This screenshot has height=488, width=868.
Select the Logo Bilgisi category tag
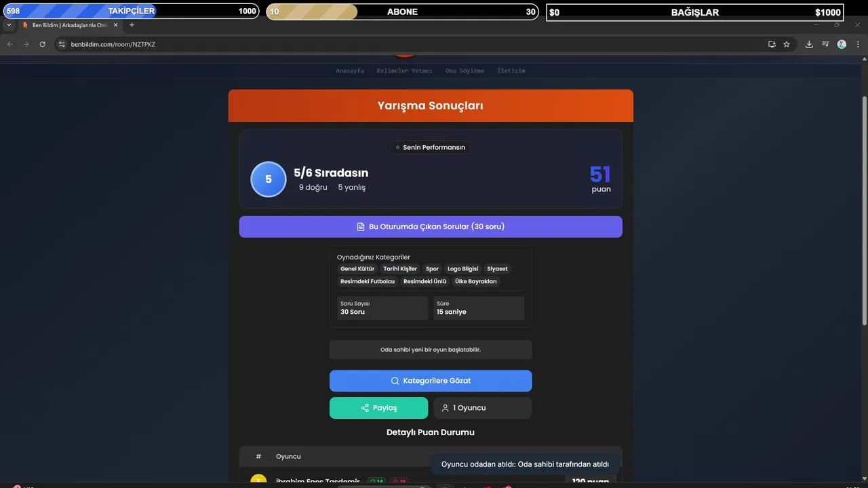point(463,269)
